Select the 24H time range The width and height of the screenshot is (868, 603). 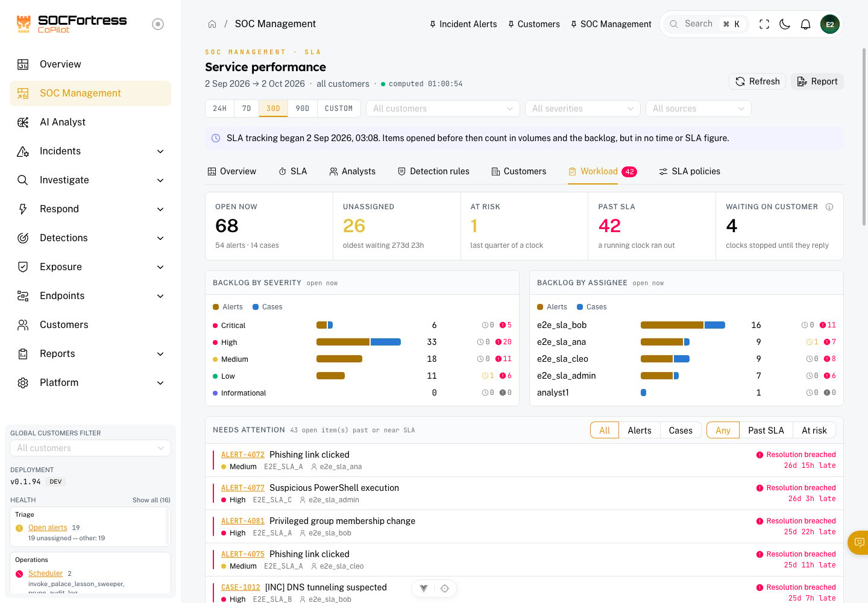click(x=220, y=109)
